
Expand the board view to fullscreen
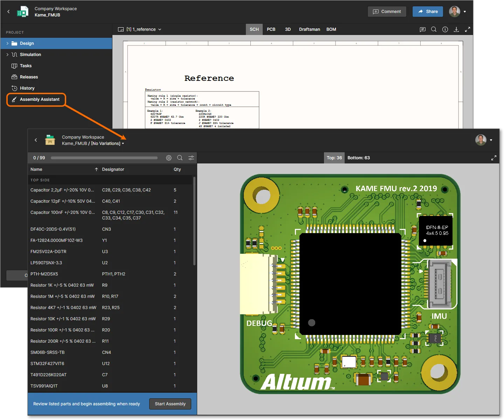[x=494, y=158]
